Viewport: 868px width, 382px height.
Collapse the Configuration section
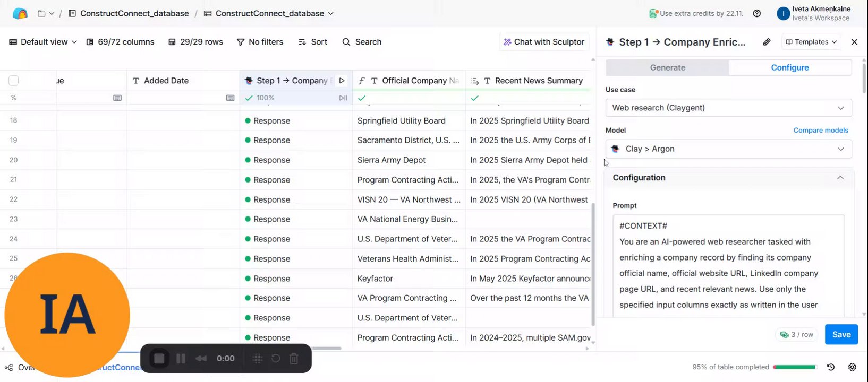point(840,178)
